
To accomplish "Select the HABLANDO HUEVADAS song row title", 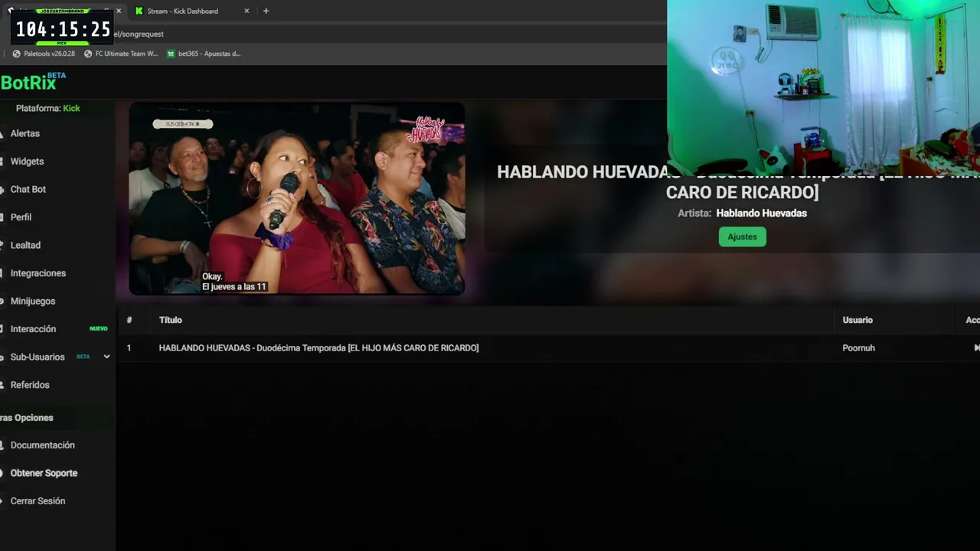I will (x=318, y=347).
